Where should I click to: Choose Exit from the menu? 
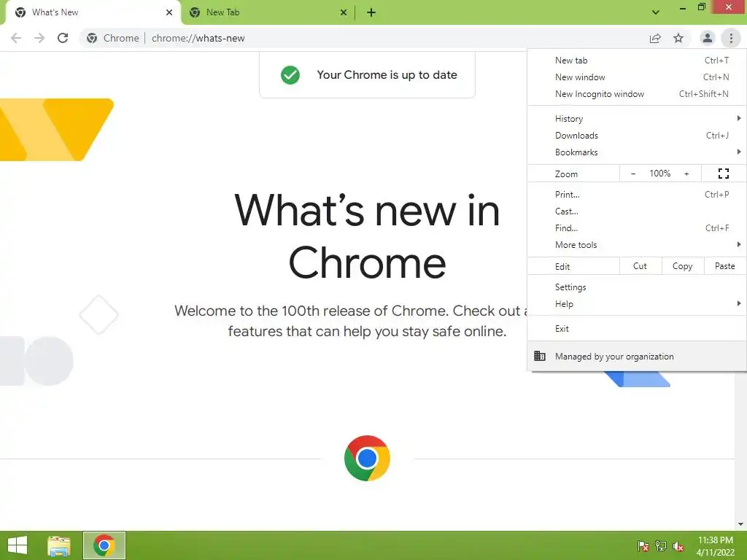point(637,329)
